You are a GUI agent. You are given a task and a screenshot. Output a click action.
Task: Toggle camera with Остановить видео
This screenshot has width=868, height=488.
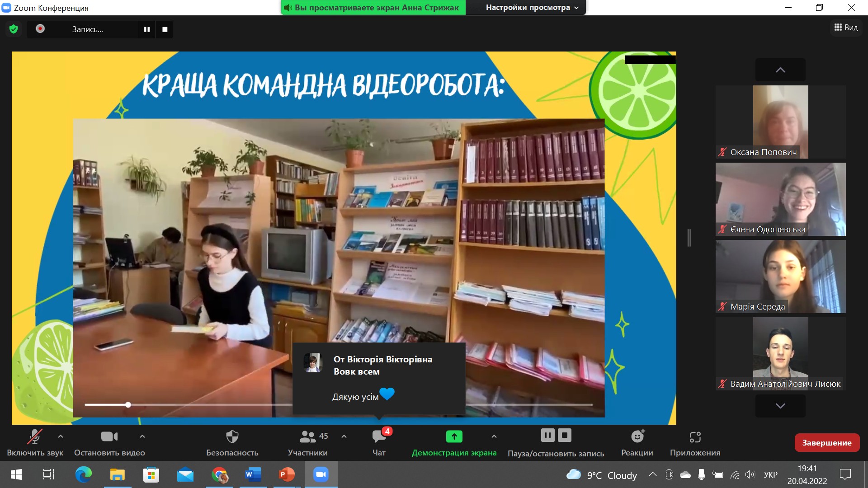109,436
